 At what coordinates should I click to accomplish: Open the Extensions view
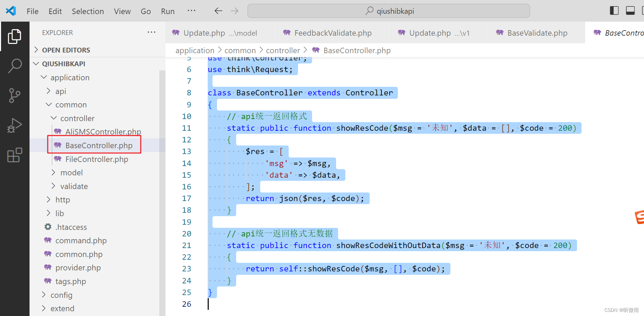pos(14,155)
